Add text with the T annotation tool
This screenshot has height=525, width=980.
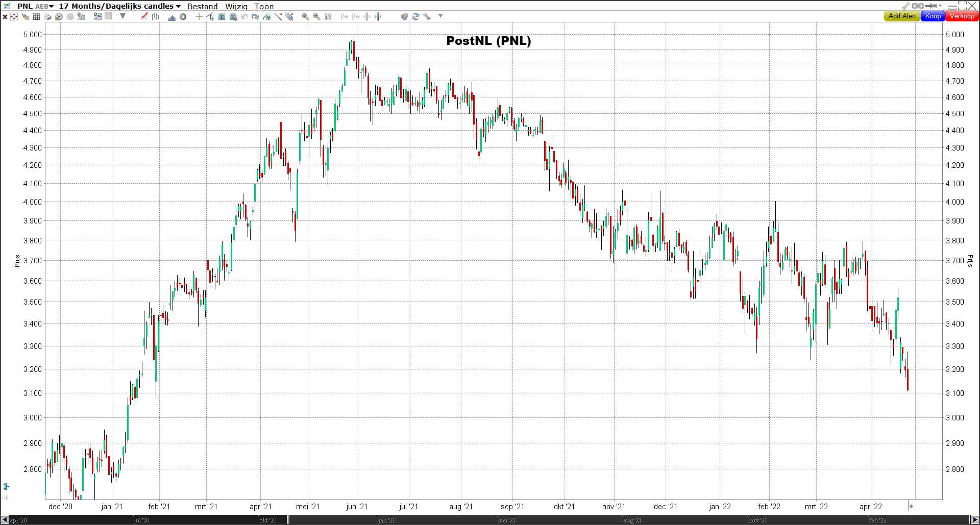click(222, 16)
